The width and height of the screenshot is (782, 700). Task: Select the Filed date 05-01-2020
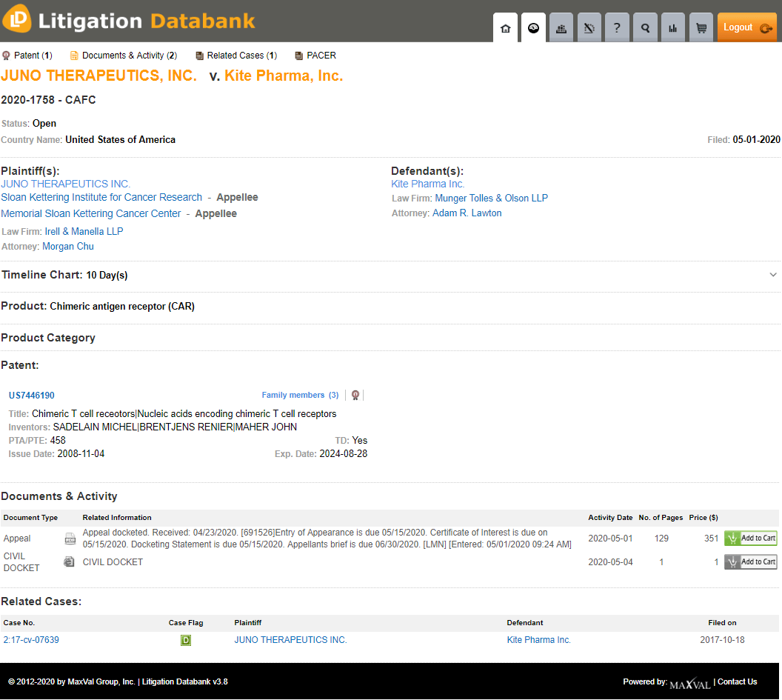coord(756,140)
